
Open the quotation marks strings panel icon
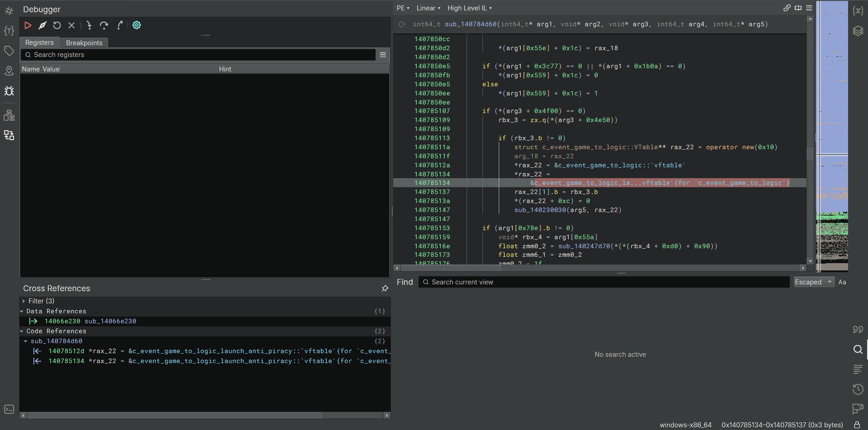[858, 330]
